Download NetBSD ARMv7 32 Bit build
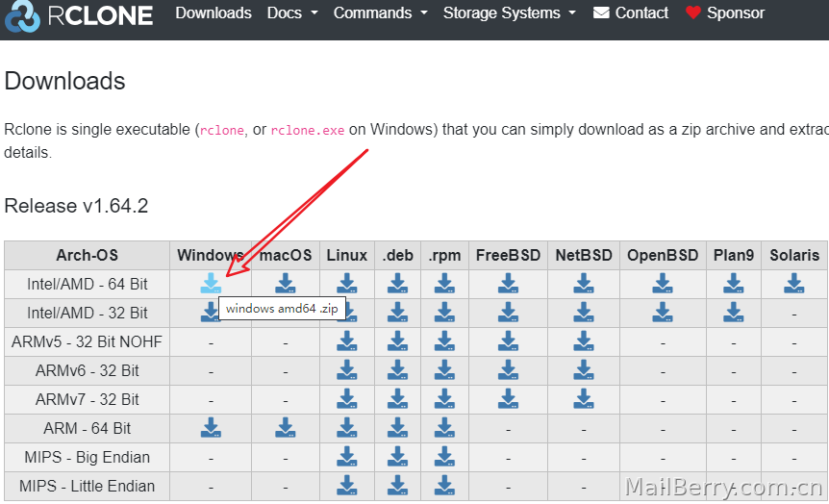Image resolution: width=829 pixels, height=504 pixels. [x=584, y=399]
